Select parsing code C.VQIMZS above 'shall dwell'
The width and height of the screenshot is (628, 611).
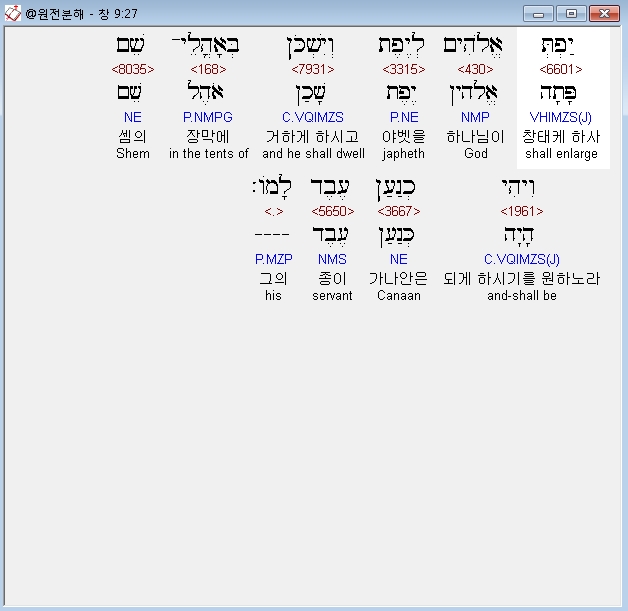(x=313, y=117)
